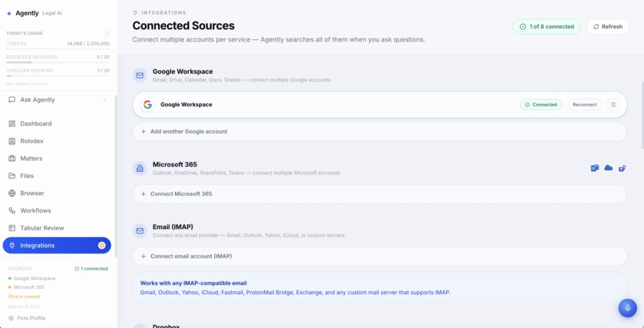Open Tabular Review
Viewport: 644px width, 328px height.
click(57, 228)
